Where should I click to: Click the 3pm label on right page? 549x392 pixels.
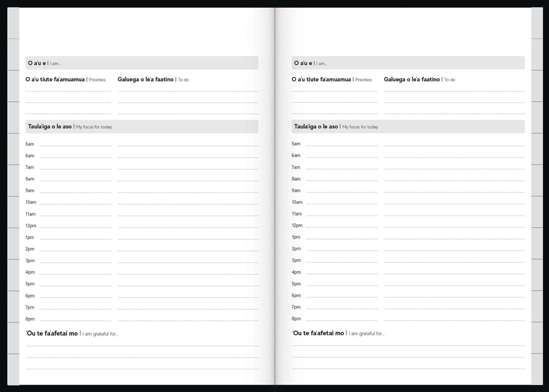pyautogui.click(x=296, y=260)
